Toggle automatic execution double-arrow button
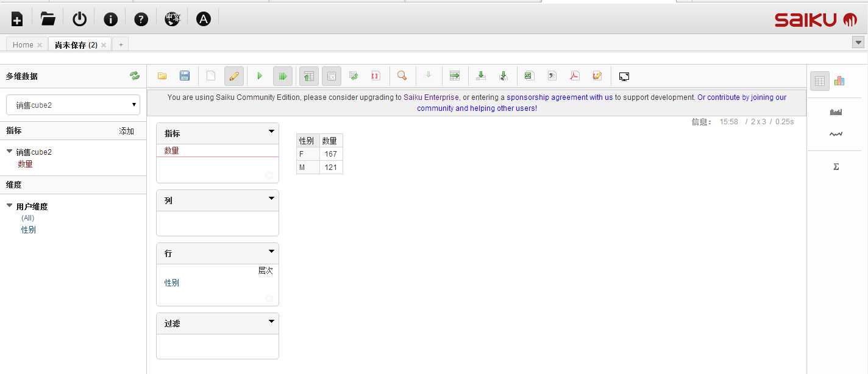Image resolution: width=868 pixels, height=374 pixels. [x=283, y=76]
